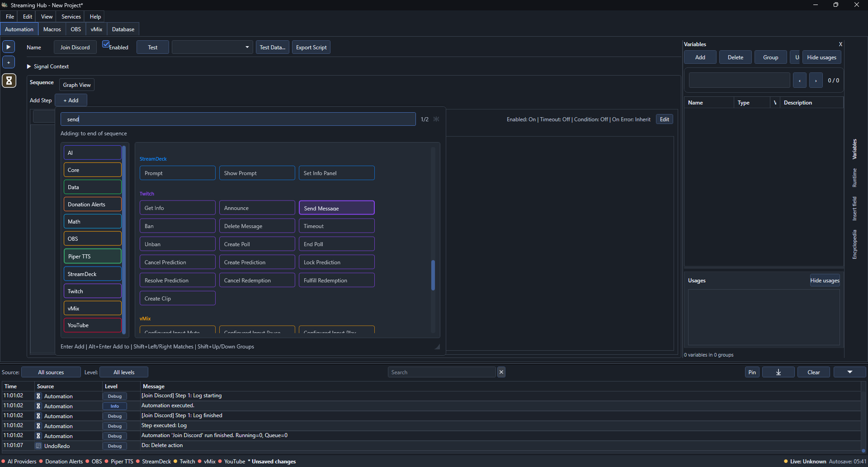Image resolution: width=868 pixels, height=467 pixels.
Task: Click the variables search input field
Action: point(740,81)
